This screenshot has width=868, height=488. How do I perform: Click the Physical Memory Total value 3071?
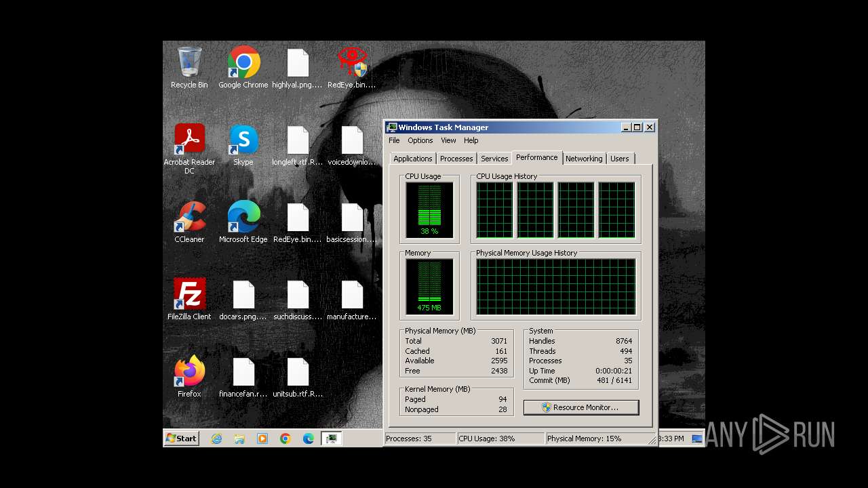[x=499, y=341]
